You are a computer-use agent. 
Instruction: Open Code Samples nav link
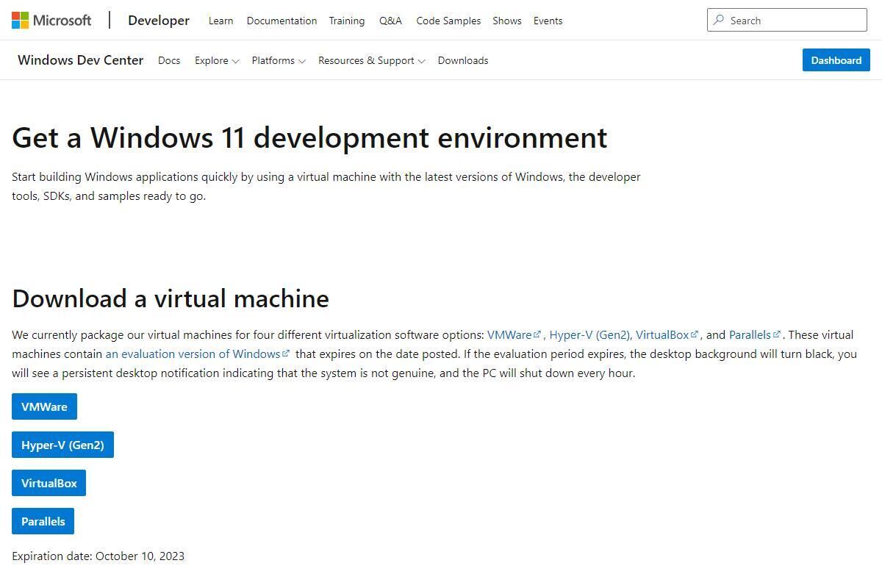tap(448, 21)
